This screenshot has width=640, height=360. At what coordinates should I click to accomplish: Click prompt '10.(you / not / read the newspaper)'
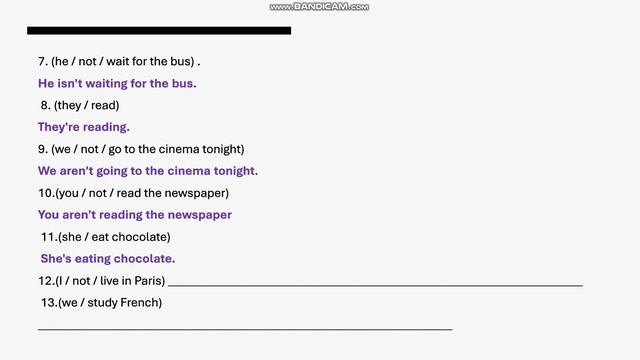point(133,193)
